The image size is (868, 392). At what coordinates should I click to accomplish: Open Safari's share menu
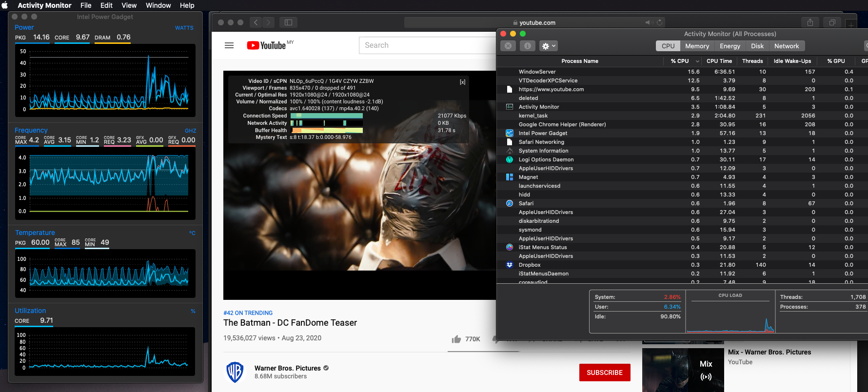[x=810, y=22]
